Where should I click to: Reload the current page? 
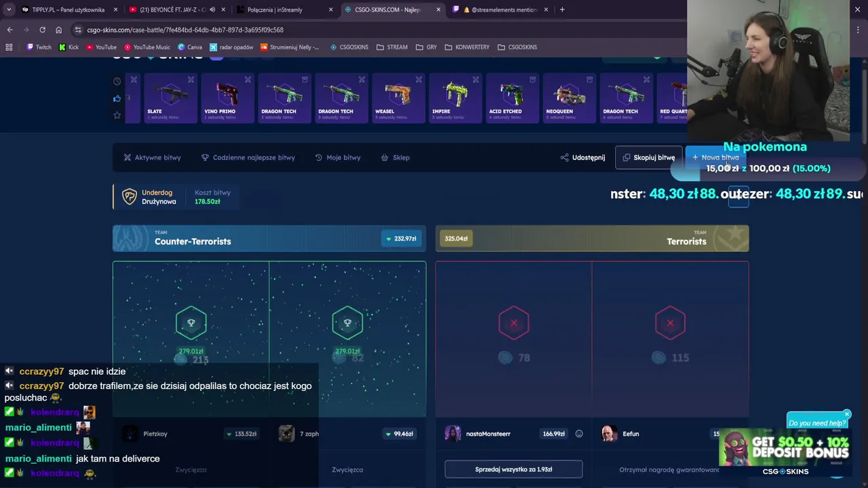(42, 30)
